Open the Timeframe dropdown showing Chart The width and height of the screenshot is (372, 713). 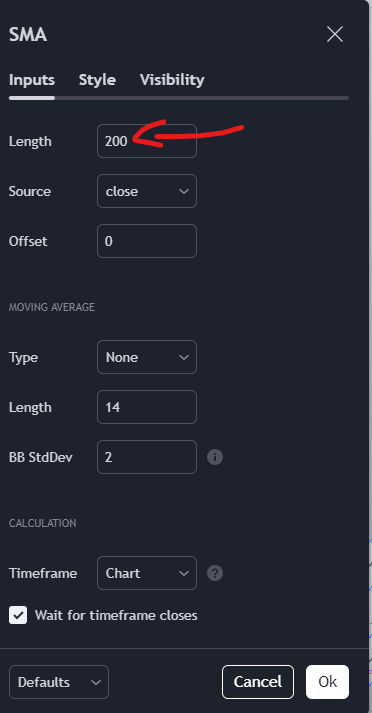pyautogui.click(x=147, y=573)
